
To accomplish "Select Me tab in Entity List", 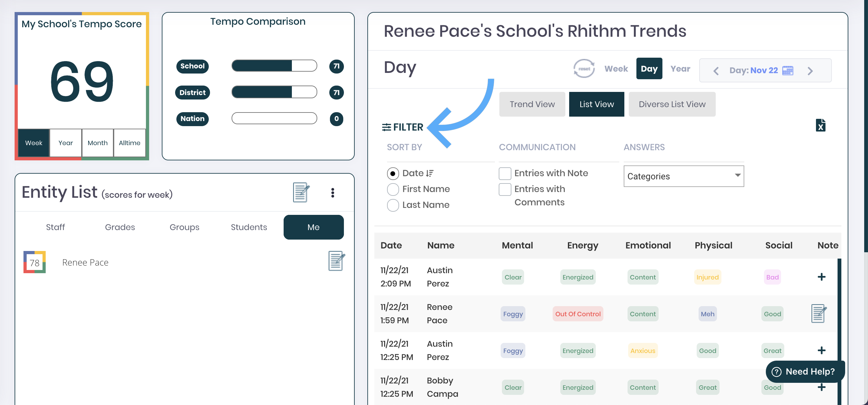I will tap(314, 227).
